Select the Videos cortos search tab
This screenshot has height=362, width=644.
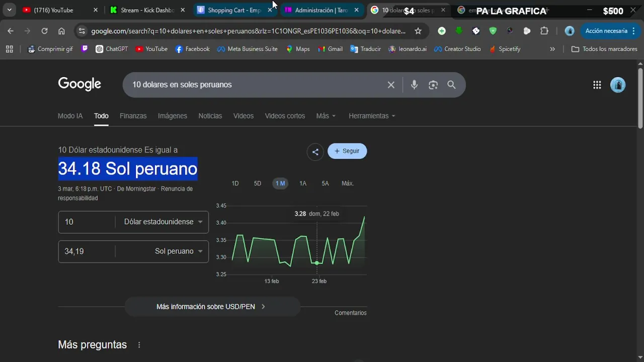285,116
